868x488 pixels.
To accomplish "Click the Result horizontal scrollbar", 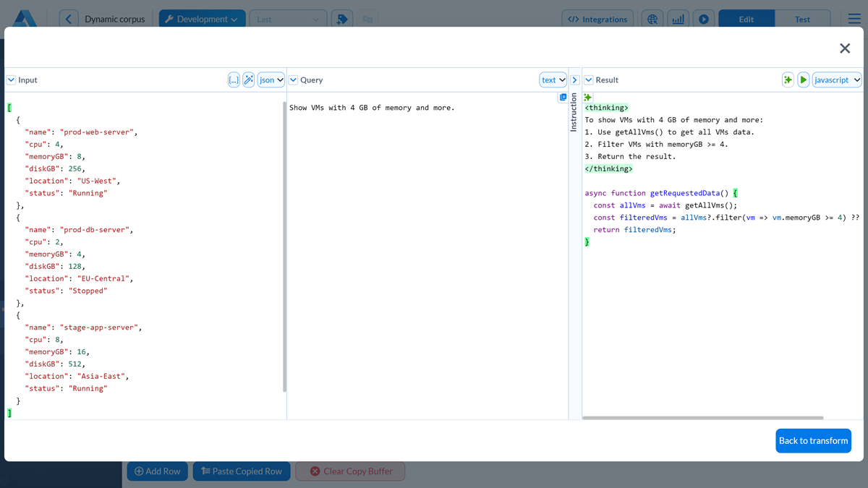I will click(702, 417).
